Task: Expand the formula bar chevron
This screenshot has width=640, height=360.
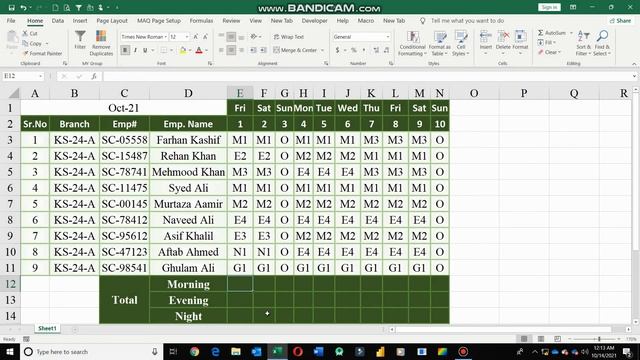Action: pos(634,76)
